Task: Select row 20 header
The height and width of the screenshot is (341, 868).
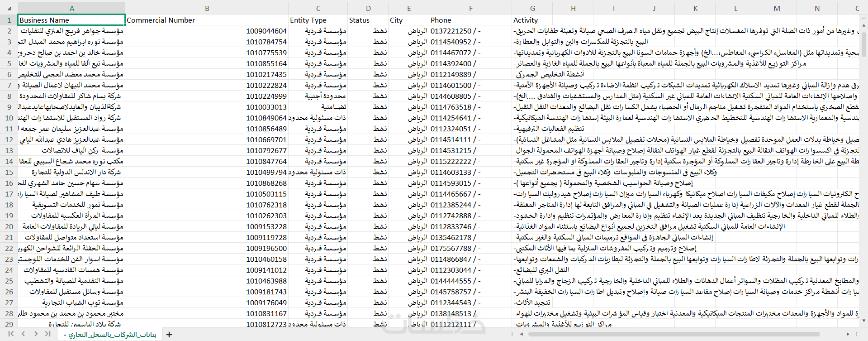Action: tap(9, 226)
